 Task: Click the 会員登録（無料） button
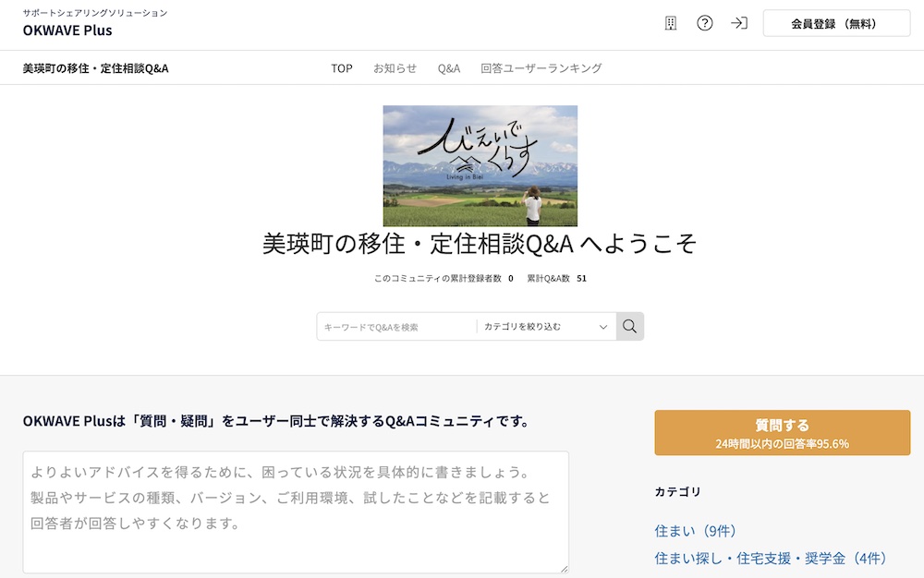pos(836,22)
